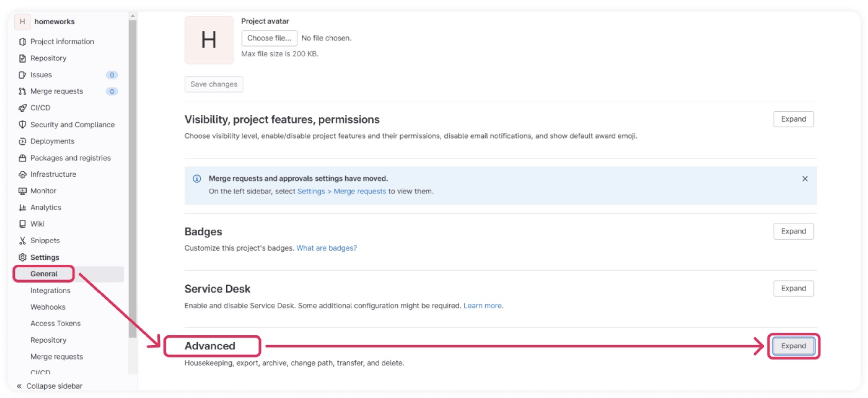Open the CI/CD rocket icon

(22, 108)
